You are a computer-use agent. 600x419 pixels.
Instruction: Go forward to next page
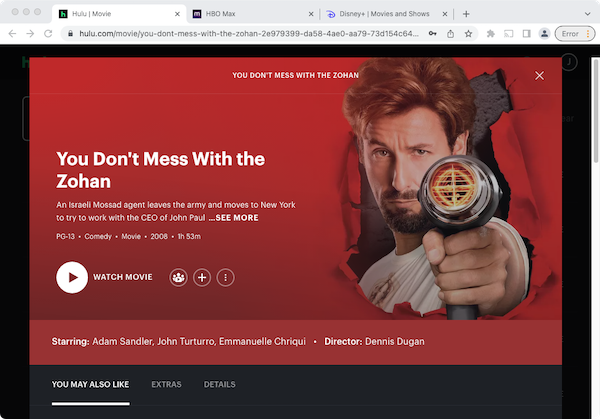(30, 34)
